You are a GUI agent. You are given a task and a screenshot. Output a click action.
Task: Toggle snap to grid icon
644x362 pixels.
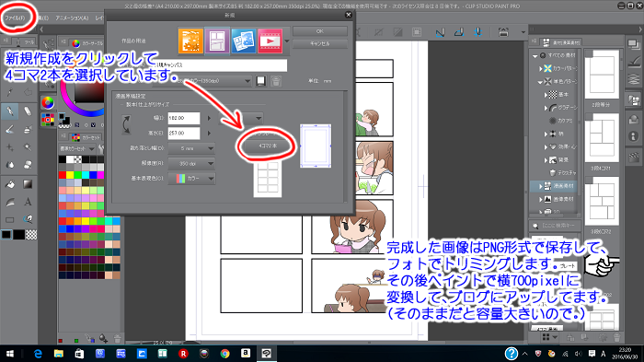(x=477, y=32)
